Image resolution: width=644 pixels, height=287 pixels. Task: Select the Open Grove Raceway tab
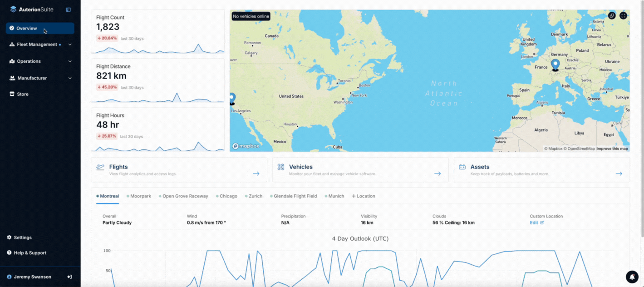[x=185, y=196]
